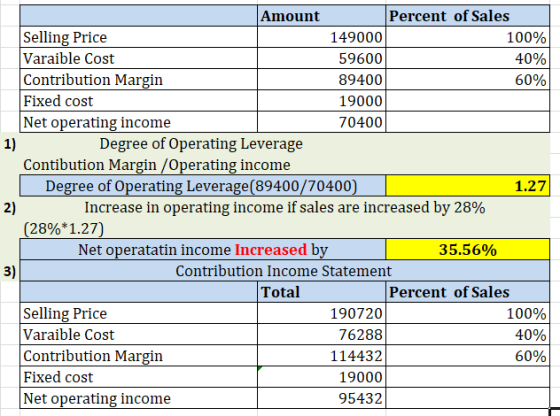This screenshot has height=416, width=560.
Task: Select the "(28%*1.27)" cell
Action: (x=64, y=229)
